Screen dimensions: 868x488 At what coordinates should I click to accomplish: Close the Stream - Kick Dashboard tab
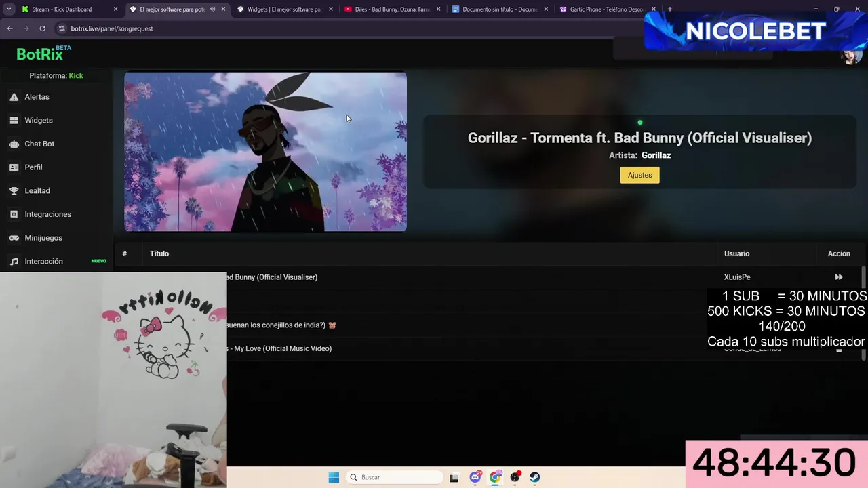click(116, 9)
